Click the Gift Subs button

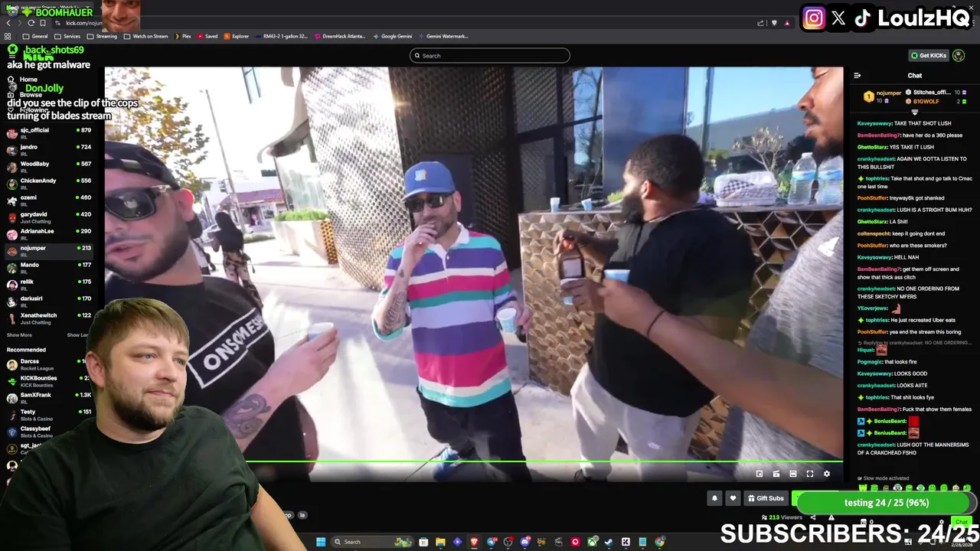(x=766, y=498)
